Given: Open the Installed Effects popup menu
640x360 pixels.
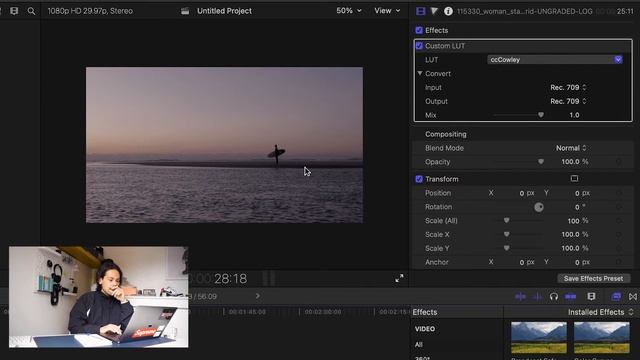Looking at the screenshot, I should point(600,312).
